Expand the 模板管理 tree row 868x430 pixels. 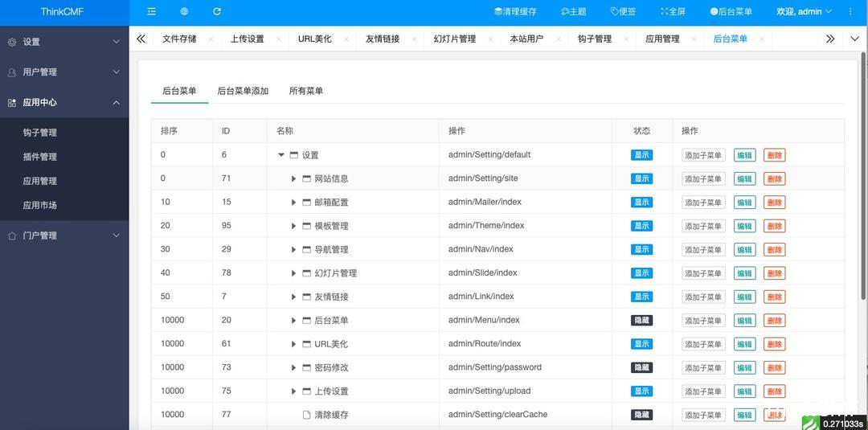294,226
